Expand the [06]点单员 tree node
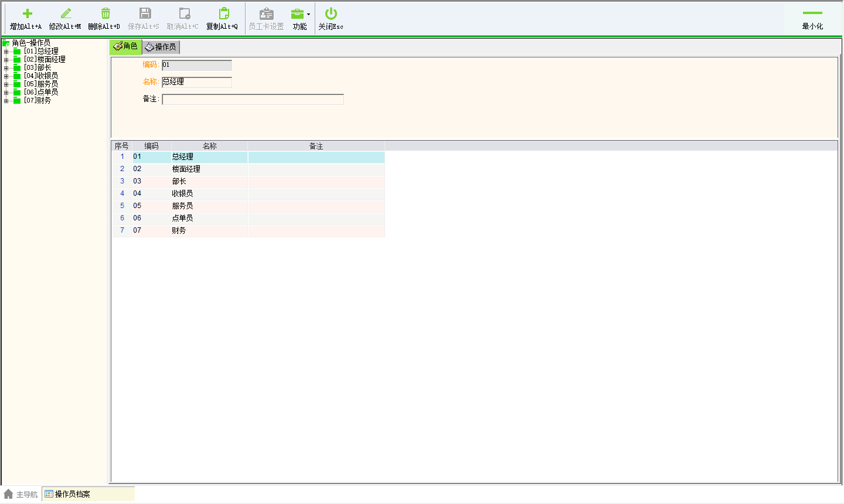 [x=6, y=93]
